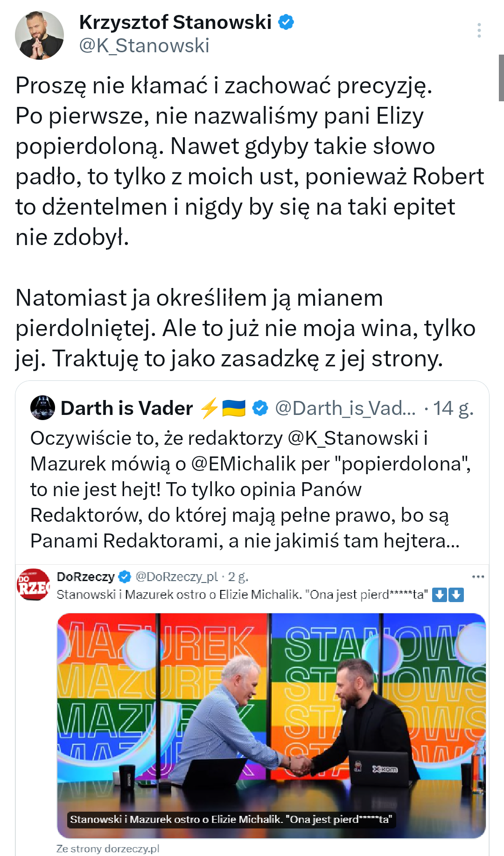Click the article headline caption on the image

pos(231,819)
